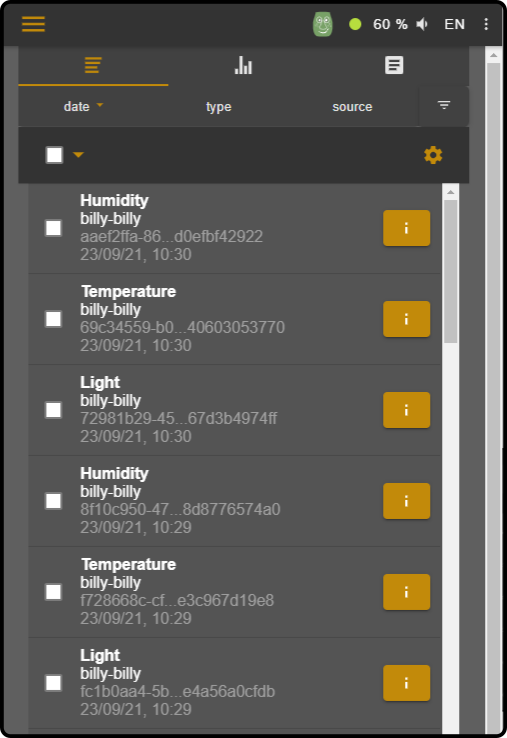Open the orange gear settings
The image size is (507, 738).
433,155
